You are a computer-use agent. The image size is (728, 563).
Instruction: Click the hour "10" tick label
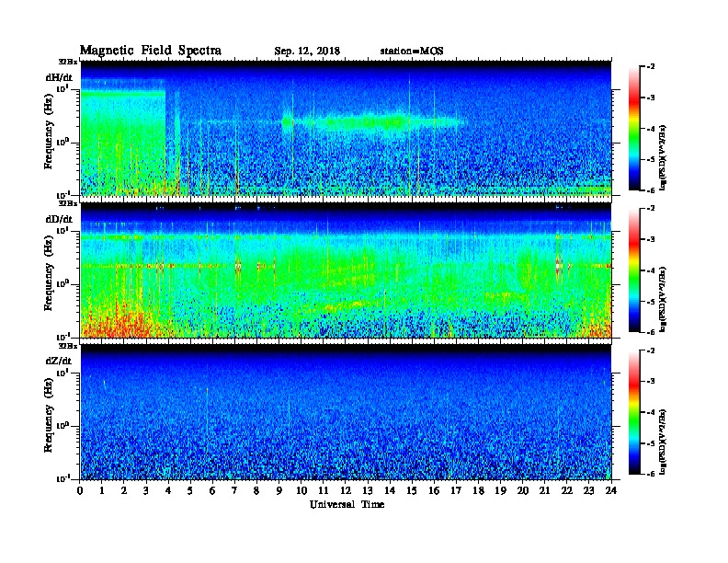point(301,490)
